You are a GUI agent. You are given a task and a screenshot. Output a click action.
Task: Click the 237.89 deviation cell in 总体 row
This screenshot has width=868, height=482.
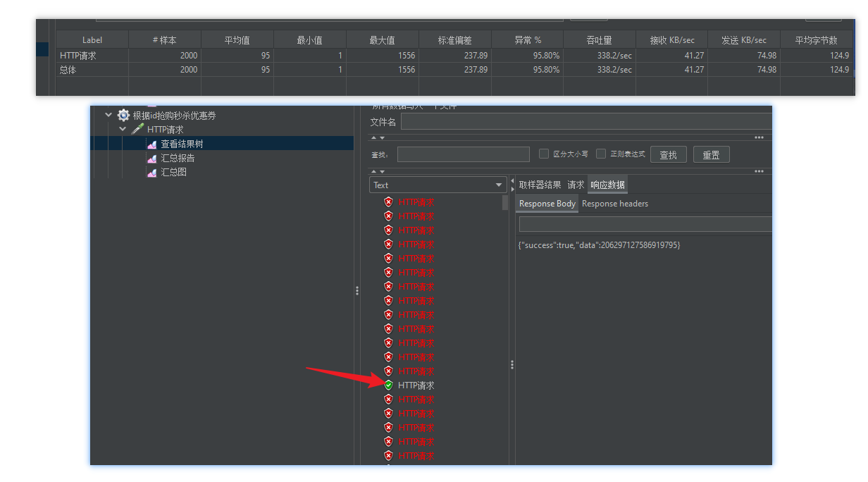455,70
